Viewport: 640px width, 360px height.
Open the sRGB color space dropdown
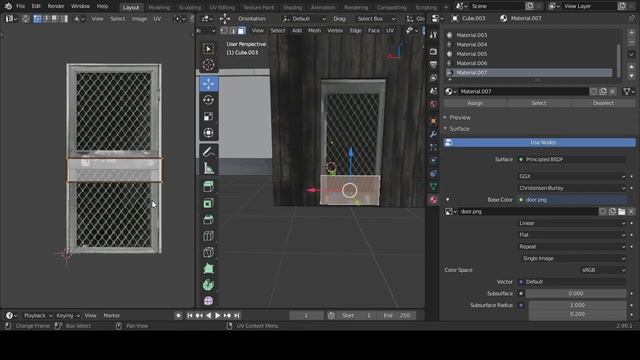(603, 270)
